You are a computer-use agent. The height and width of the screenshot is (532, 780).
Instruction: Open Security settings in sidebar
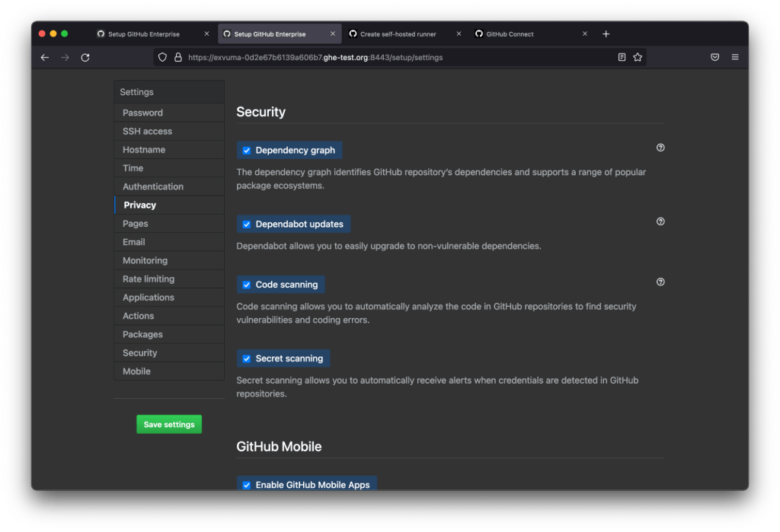pos(169,352)
